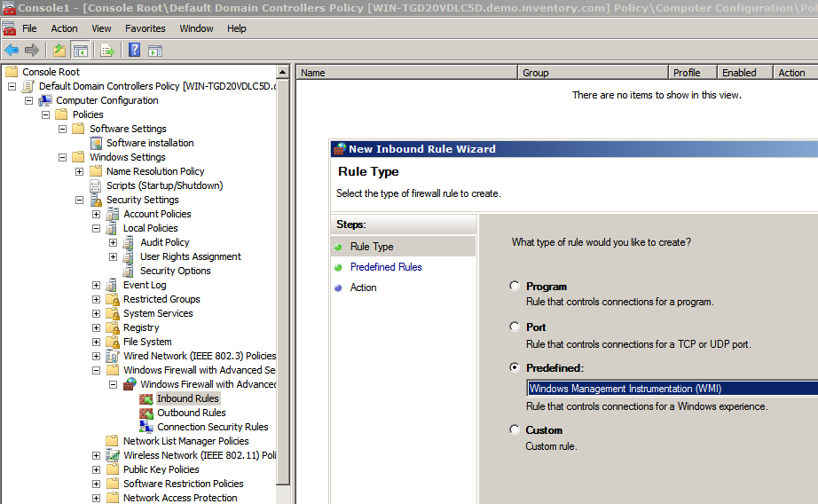Select the System Services tree item
Image resolution: width=818 pixels, height=504 pixels.
158,313
